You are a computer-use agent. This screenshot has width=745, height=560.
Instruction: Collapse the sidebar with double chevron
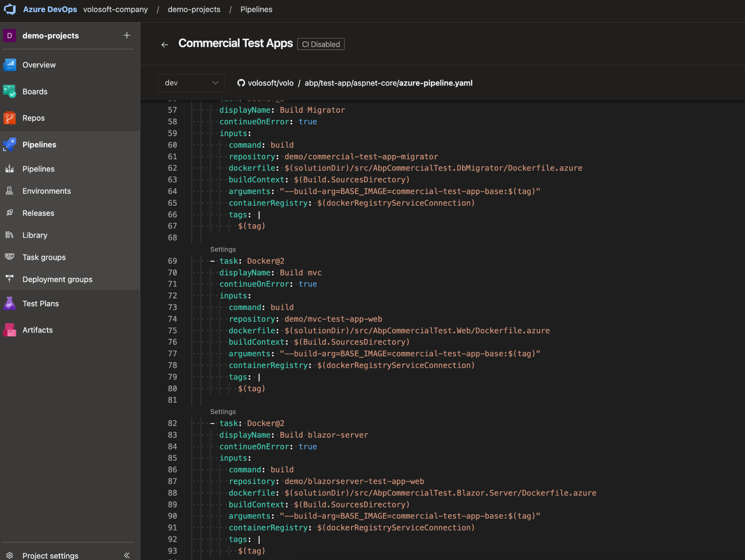(x=127, y=555)
